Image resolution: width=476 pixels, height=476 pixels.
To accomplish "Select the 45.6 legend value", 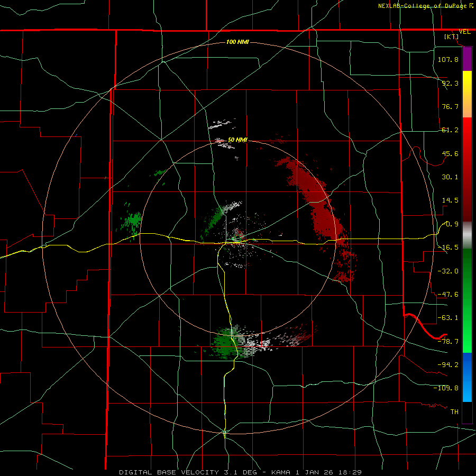I will [450, 153].
